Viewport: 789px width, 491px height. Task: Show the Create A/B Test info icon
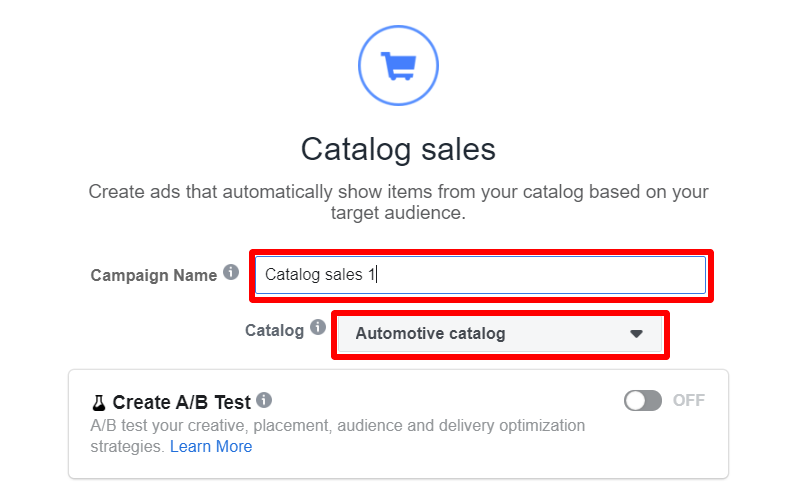pyautogui.click(x=264, y=400)
